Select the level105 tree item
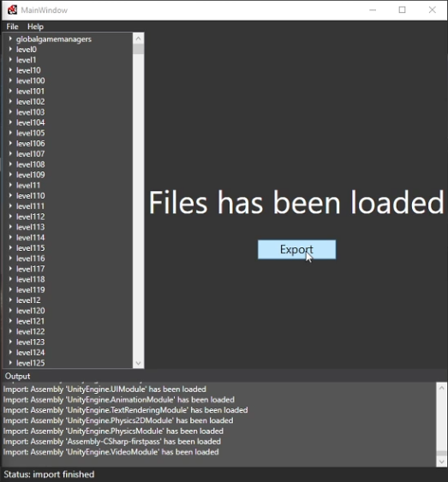Viewport: 448px width, 482px height. (x=31, y=133)
